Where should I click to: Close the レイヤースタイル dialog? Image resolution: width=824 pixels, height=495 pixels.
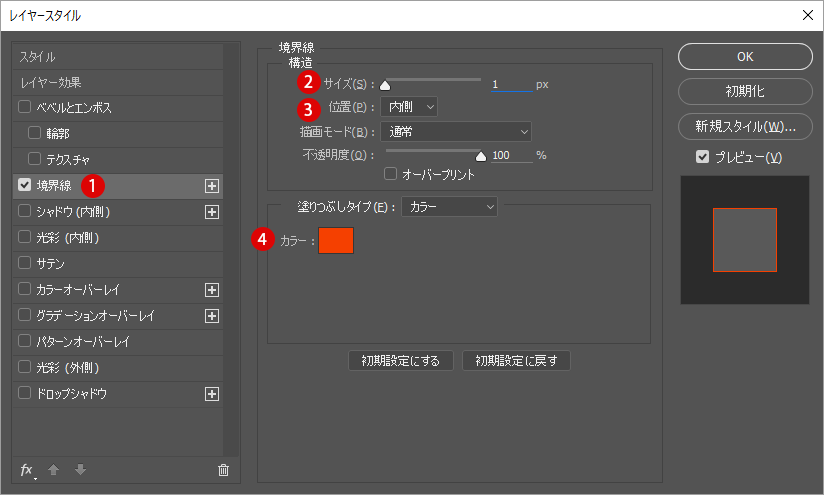click(x=808, y=15)
